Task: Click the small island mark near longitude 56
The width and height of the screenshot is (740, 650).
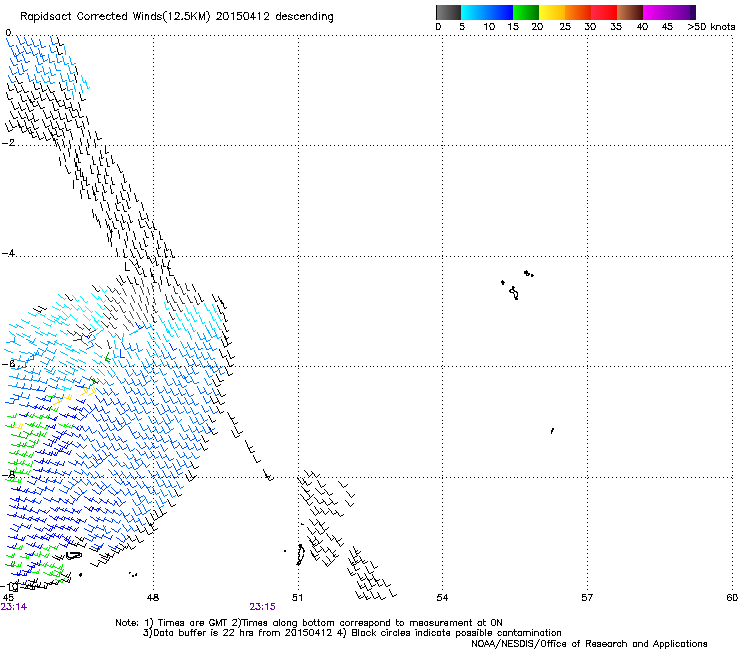Action: [x=552, y=431]
